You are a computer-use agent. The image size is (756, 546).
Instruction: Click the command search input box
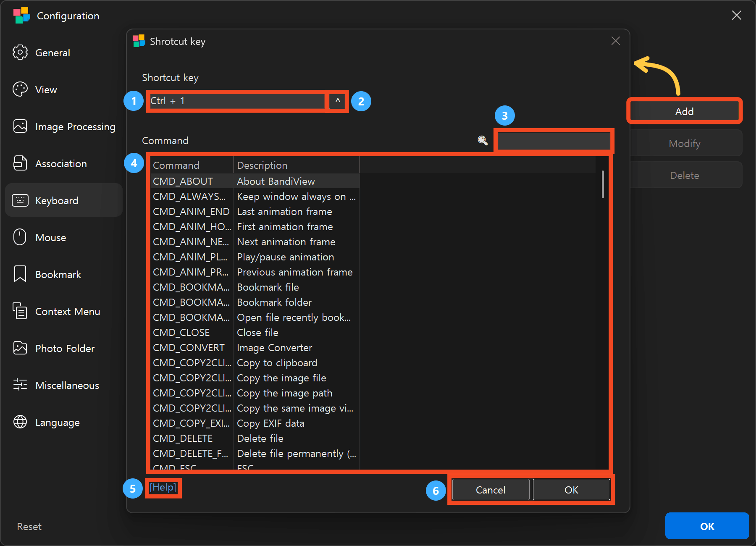coord(554,141)
